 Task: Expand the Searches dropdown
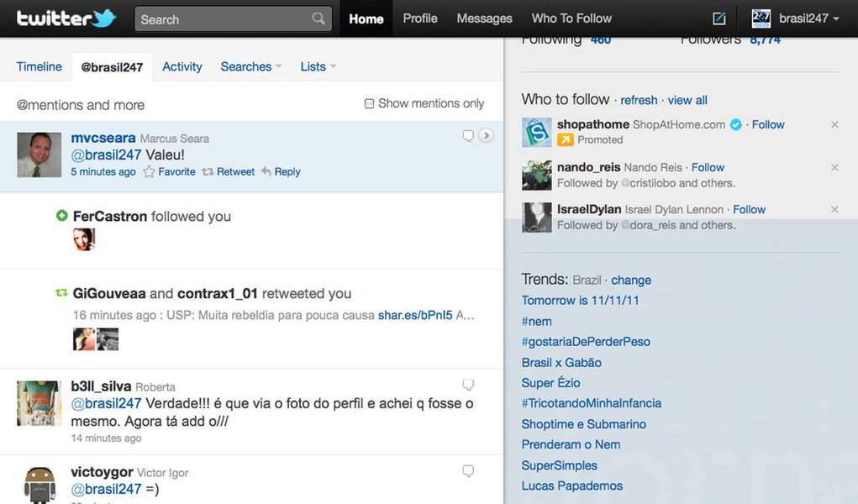coord(251,66)
